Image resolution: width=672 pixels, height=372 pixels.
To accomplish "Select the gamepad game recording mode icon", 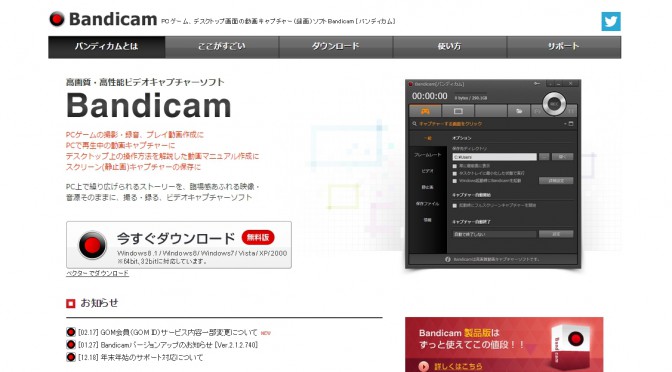I will pyautogui.click(x=425, y=111).
